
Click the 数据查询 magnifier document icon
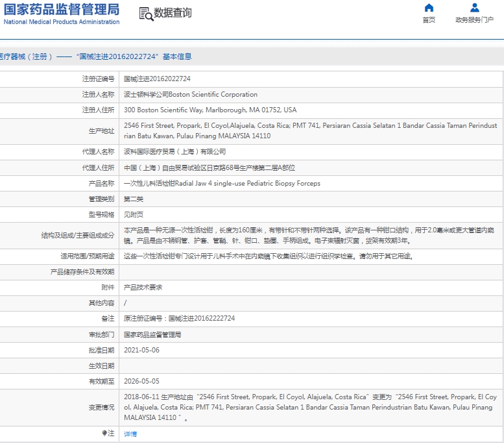coord(146,14)
